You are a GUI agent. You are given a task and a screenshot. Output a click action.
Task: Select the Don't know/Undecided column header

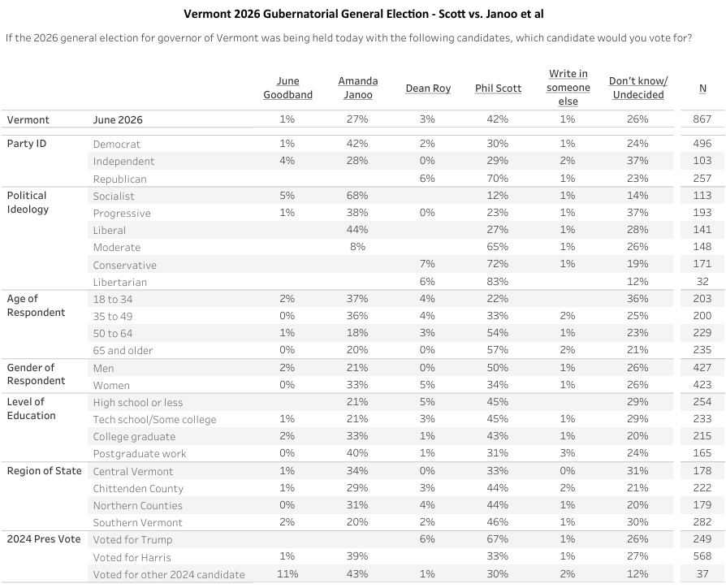[x=638, y=88]
